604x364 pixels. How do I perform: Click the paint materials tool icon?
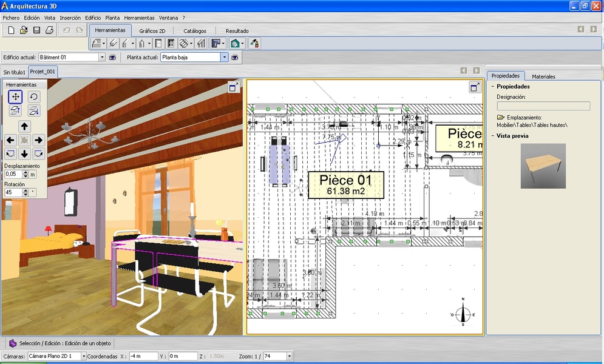pos(254,44)
